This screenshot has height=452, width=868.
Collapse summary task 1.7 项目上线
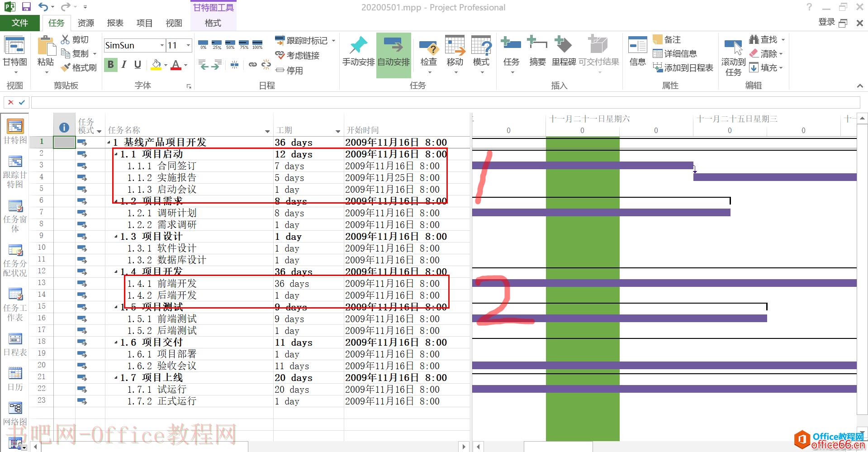[116, 378]
